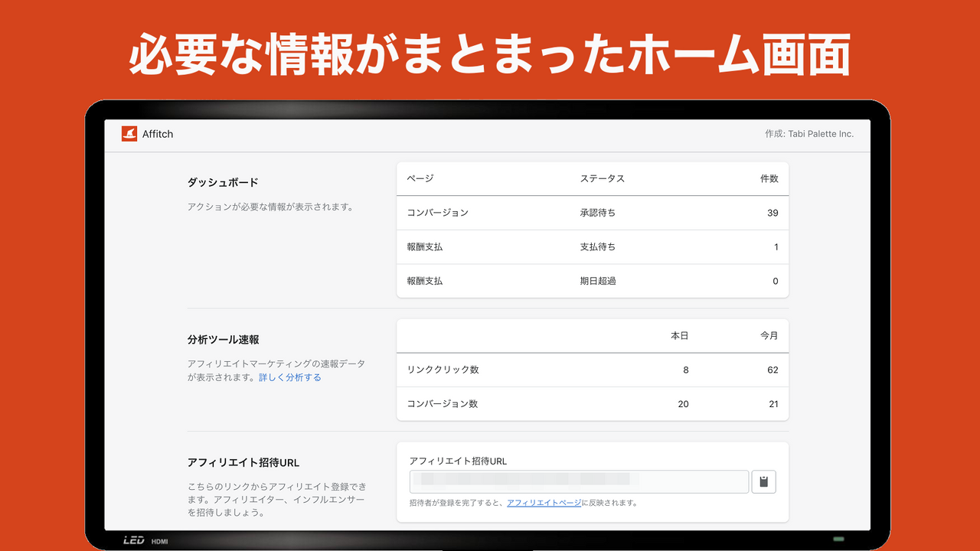
Task: Click the count value 1 in 支払待ち row
Action: click(776, 247)
